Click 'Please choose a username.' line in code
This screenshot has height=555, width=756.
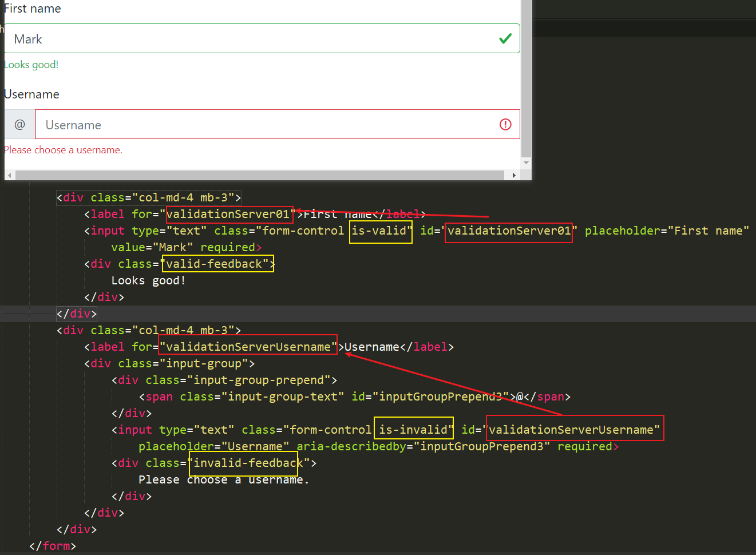[x=224, y=479]
